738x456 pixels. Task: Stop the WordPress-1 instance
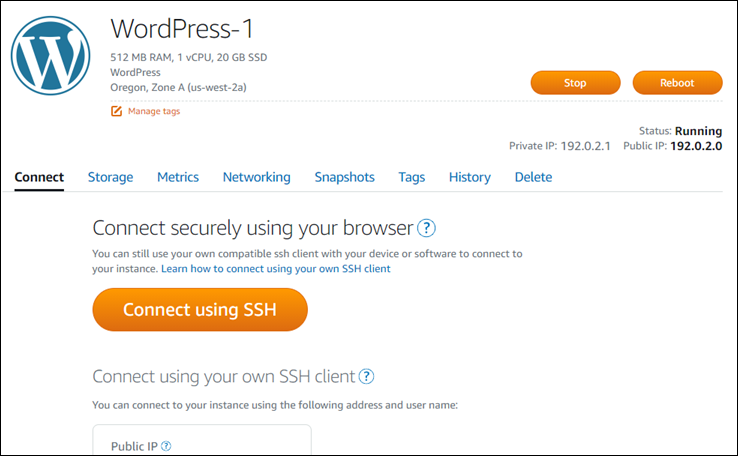pyautogui.click(x=575, y=83)
